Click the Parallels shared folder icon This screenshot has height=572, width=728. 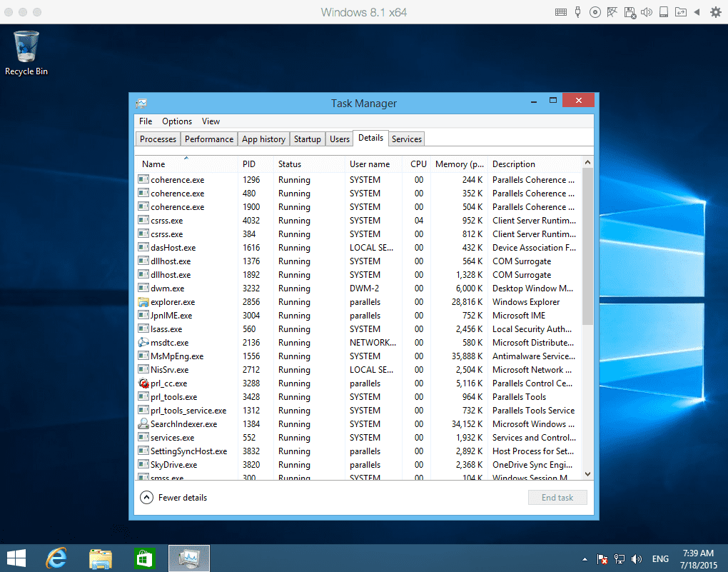tap(681, 12)
